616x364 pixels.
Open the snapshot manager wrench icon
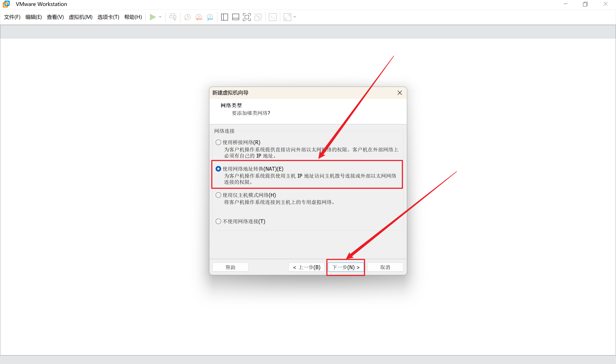(210, 17)
